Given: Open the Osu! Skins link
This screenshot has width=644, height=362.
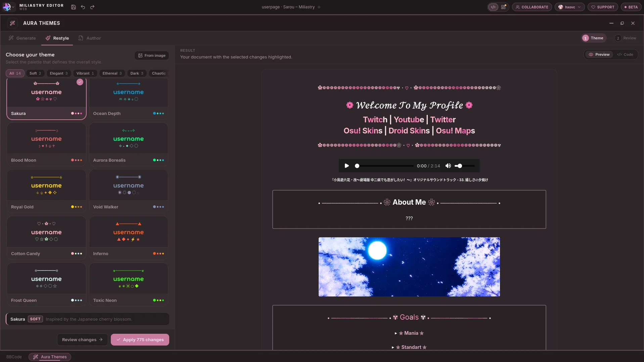Looking at the screenshot, I should click(x=363, y=131).
